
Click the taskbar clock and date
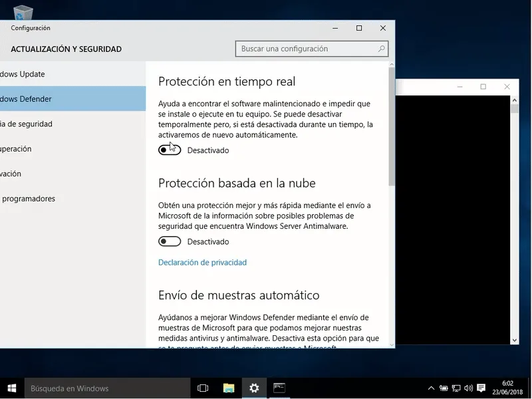[507, 388]
